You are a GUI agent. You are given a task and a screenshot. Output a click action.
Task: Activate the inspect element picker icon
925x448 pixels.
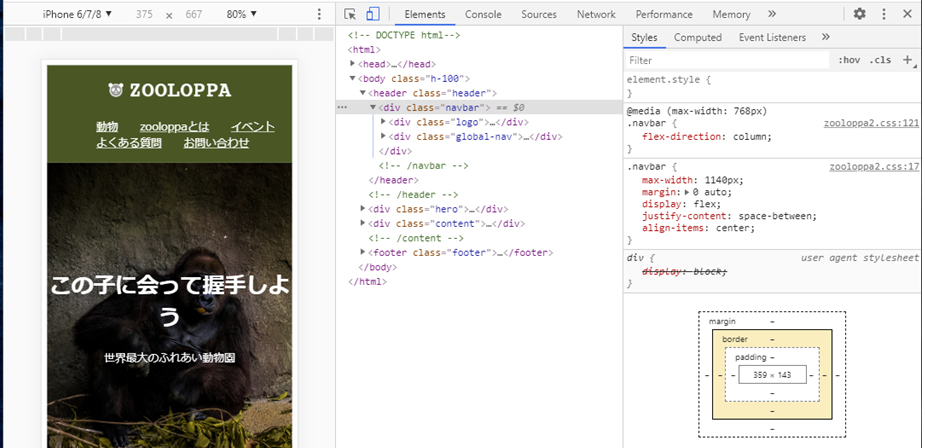click(x=350, y=14)
